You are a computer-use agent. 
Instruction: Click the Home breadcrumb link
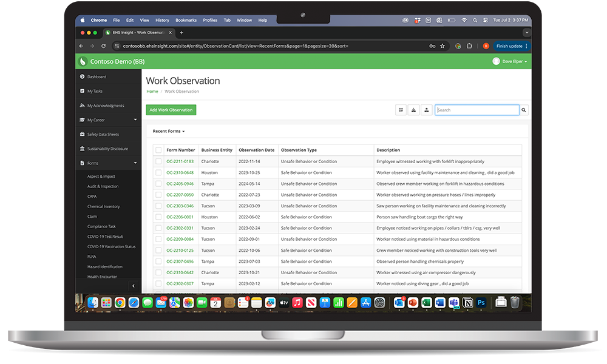pos(152,91)
